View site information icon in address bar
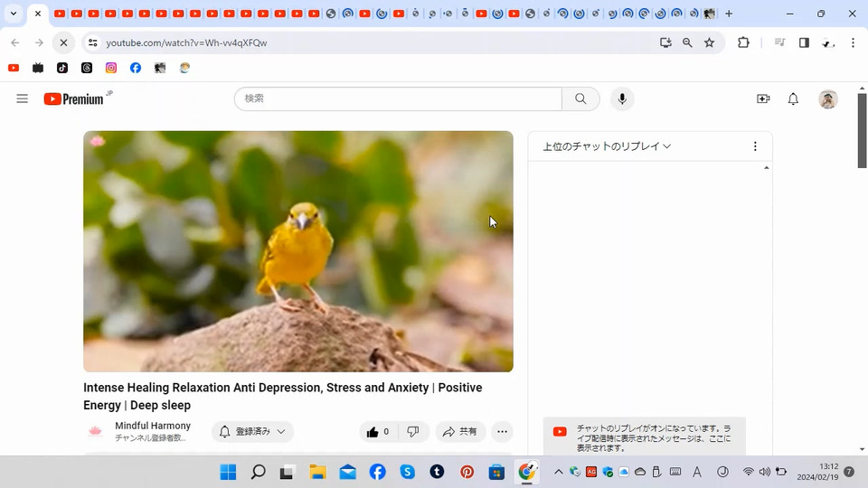Screen dimensions: 868x488 pos(93,42)
